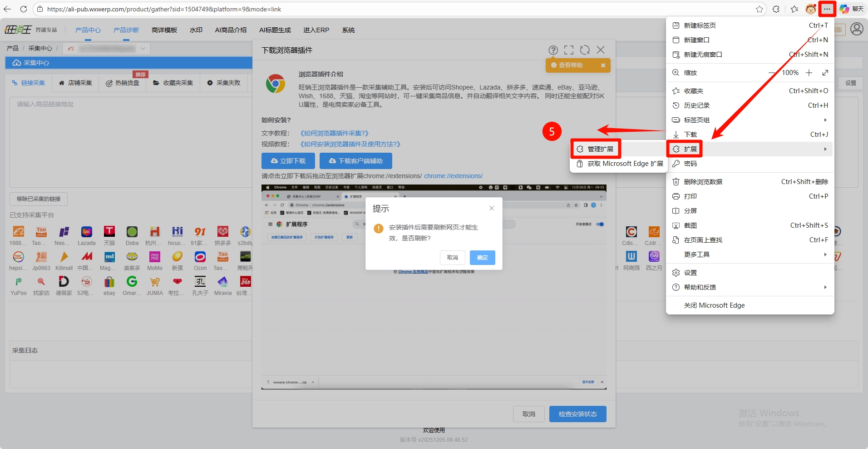868x449 pixels.
Task: Click the user account avatar icon
Action: (x=856, y=29)
